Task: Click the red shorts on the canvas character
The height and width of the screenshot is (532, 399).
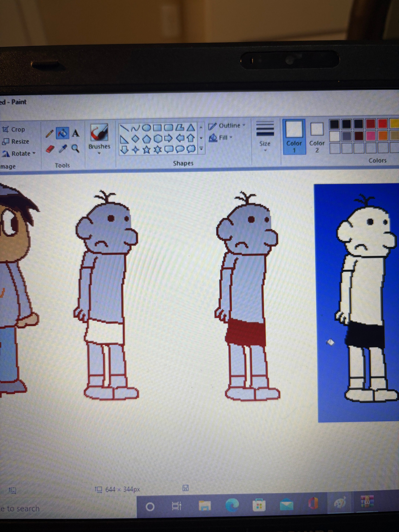Action: coord(246,332)
